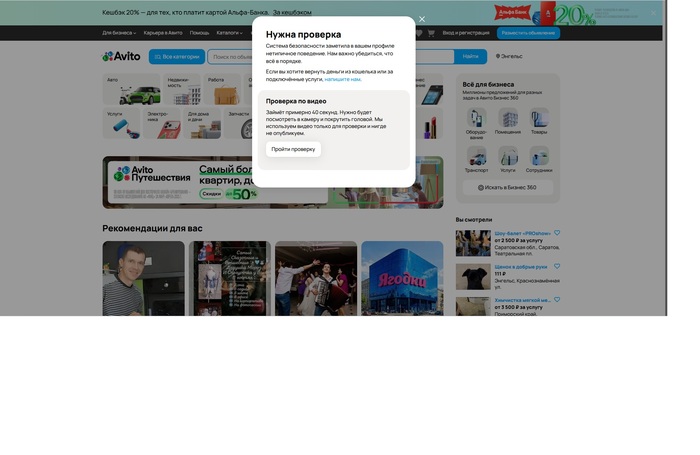Click the Пройти проверку button
Image resolution: width=700 pixels, height=455 pixels.
293,149
